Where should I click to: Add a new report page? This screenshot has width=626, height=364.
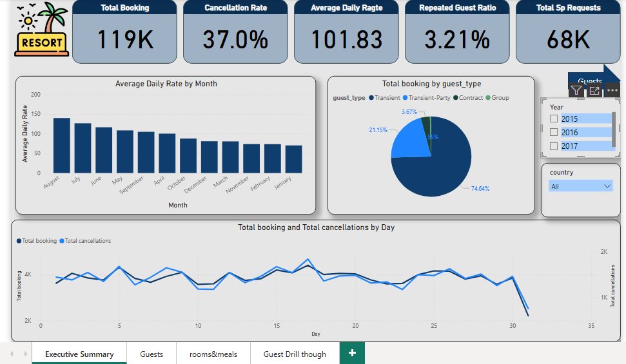(x=352, y=353)
